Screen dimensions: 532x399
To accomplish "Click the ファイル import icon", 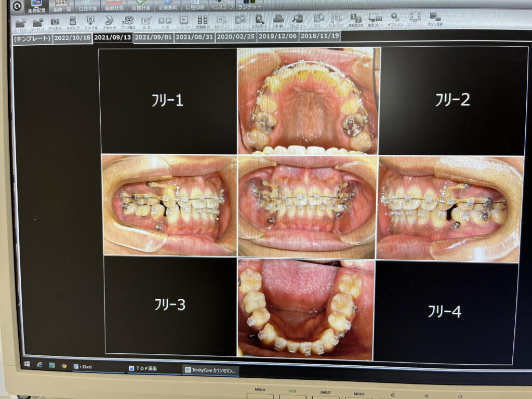I will coord(90,22).
